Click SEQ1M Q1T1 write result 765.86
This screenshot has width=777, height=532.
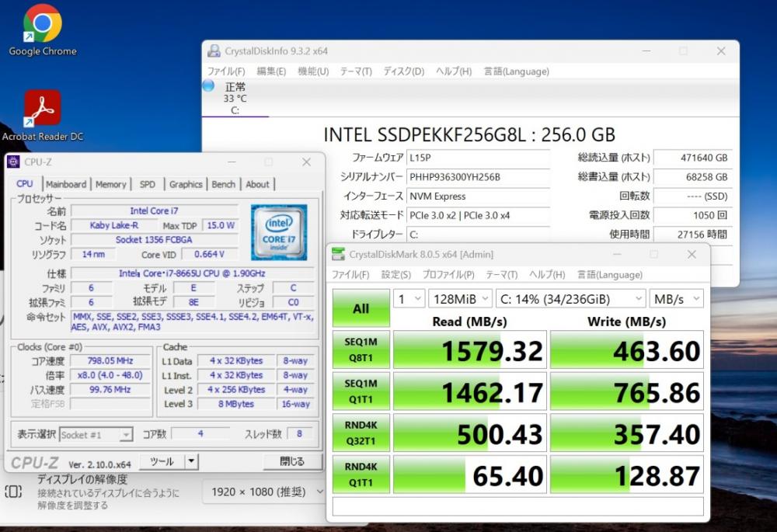coord(627,391)
